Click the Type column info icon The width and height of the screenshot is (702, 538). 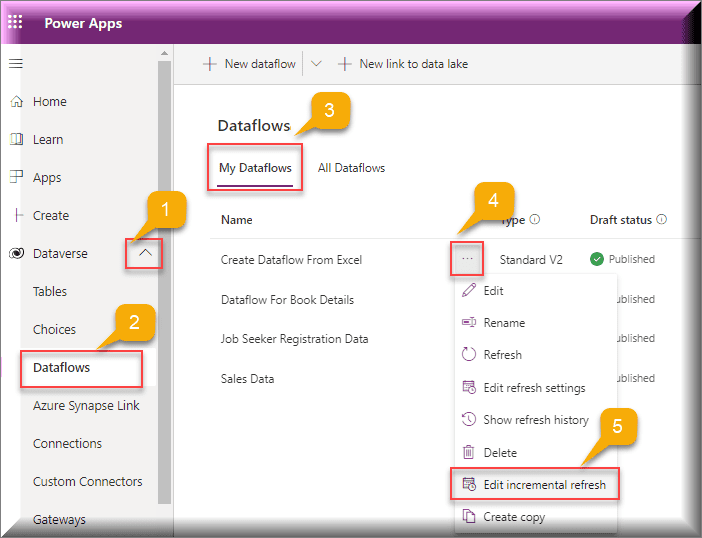[535, 219]
